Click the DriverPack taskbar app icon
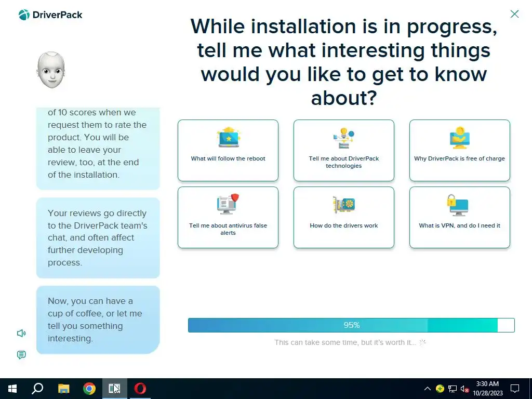Screen dimensions: 532x399 pyautogui.click(x=115, y=389)
